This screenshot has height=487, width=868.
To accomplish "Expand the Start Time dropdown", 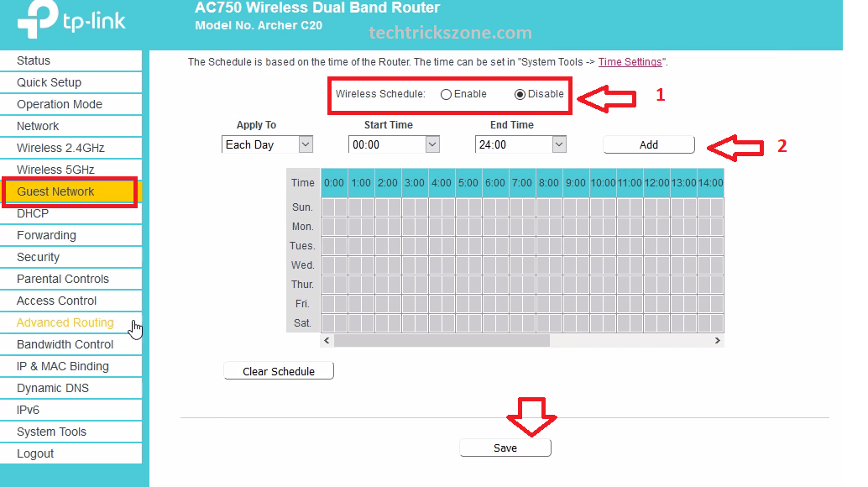I will coord(394,144).
